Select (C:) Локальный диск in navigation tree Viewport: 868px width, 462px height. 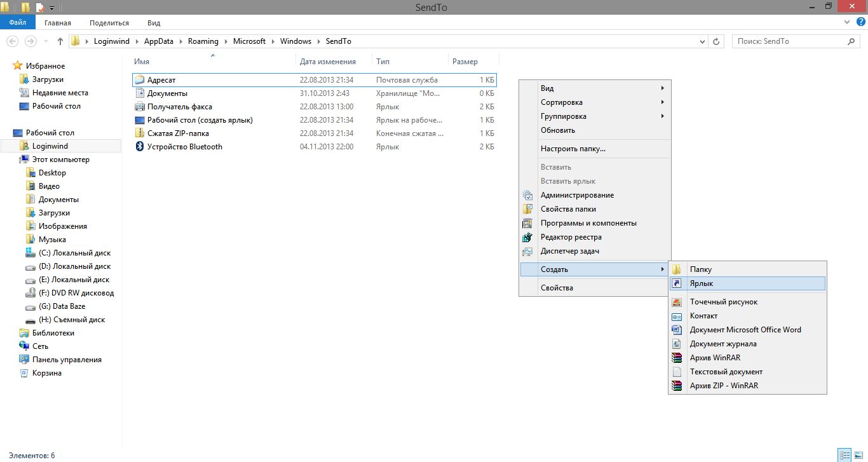74,253
